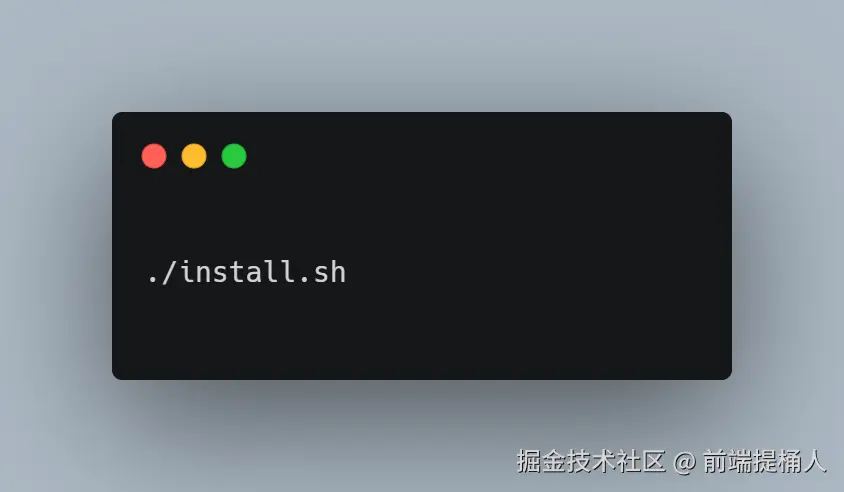Viewport: 844px width, 492px height.
Task: Click the 掘金技术社区 watermark text
Action: [x=592, y=461]
